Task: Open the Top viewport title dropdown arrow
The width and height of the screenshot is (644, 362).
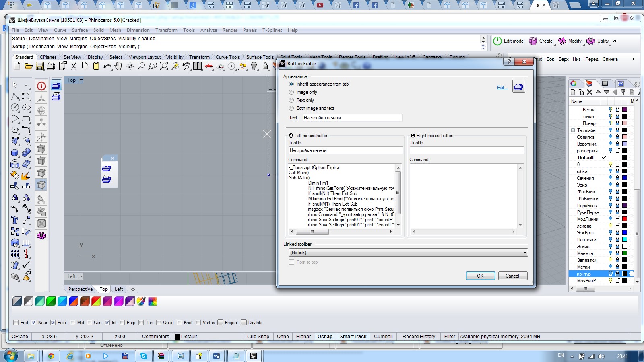Action: click(81, 80)
